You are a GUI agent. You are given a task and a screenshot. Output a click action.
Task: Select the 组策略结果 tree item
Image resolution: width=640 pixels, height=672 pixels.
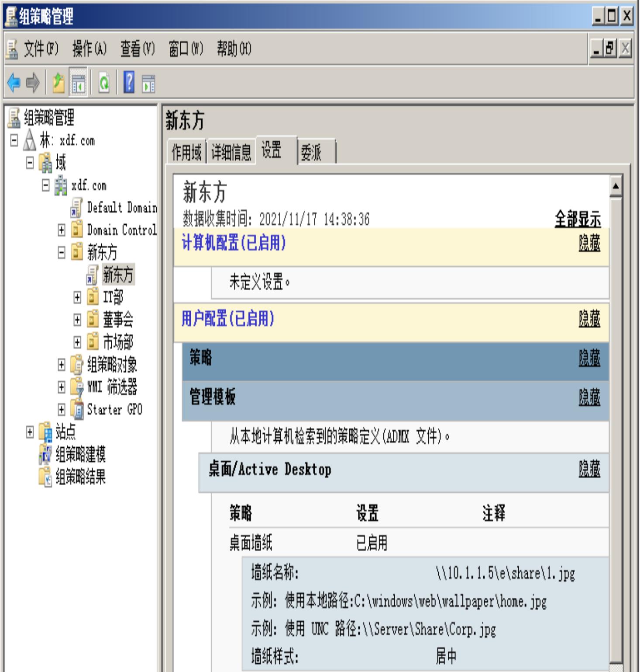pos(80,477)
